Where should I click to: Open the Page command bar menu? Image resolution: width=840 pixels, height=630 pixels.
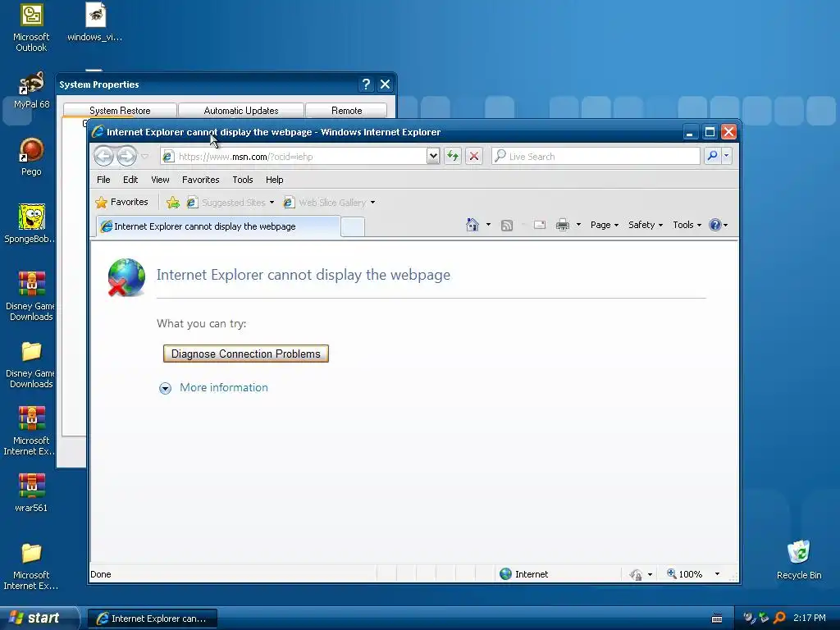605,225
